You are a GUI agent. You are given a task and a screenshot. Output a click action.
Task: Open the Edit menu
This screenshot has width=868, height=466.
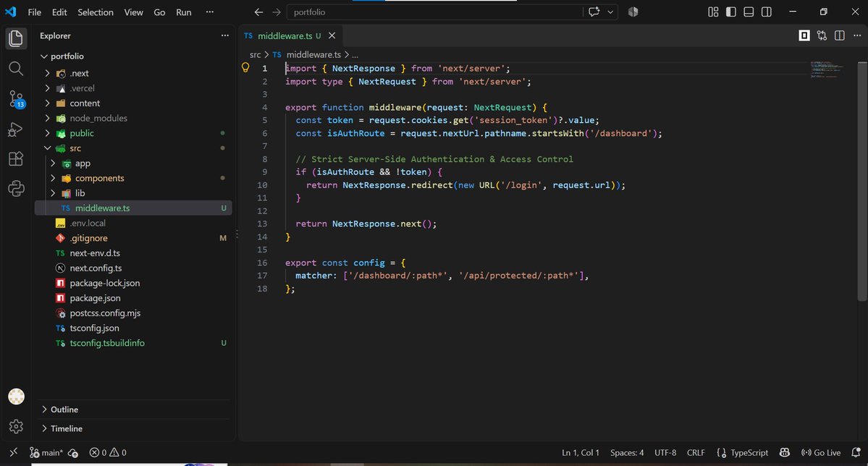click(59, 12)
